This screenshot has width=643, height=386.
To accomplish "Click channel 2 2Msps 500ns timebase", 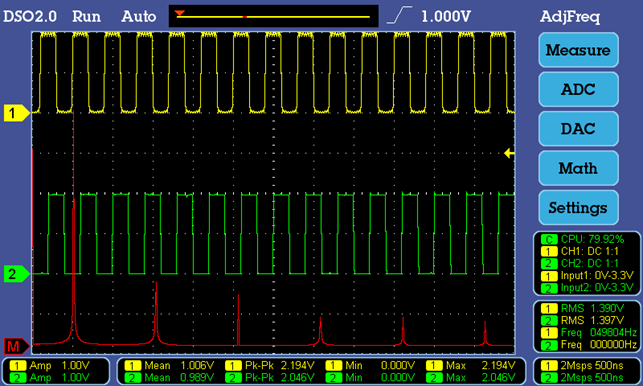I will tap(581, 377).
